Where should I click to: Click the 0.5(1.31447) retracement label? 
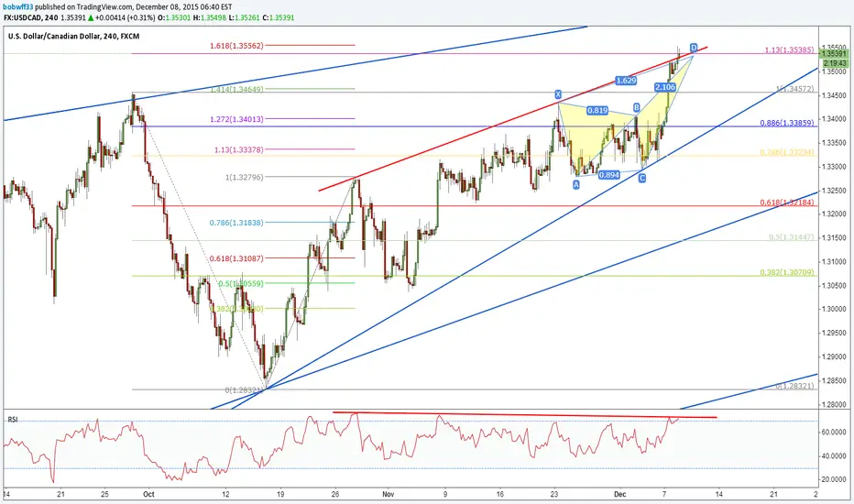point(792,237)
